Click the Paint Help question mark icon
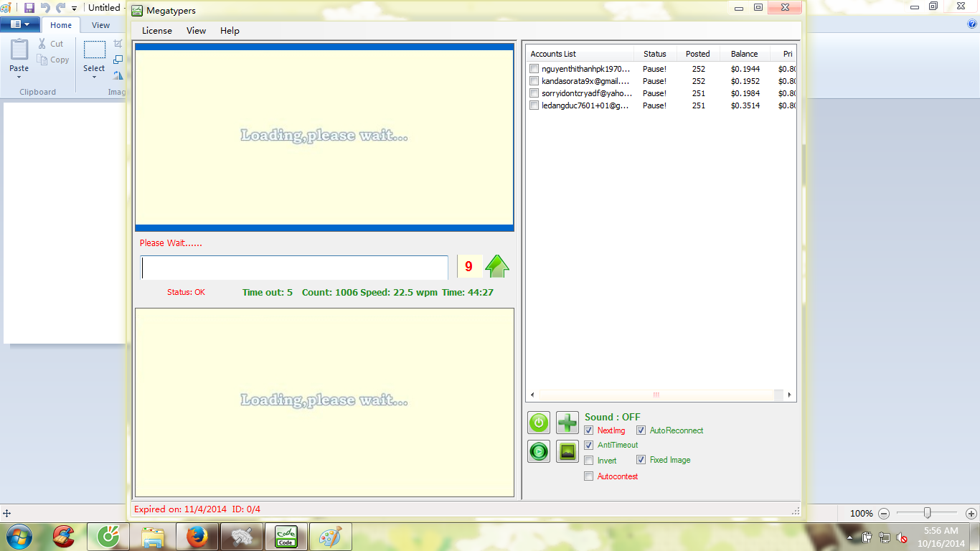This screenshot has height=551, width=980. (x=972, y=24)
